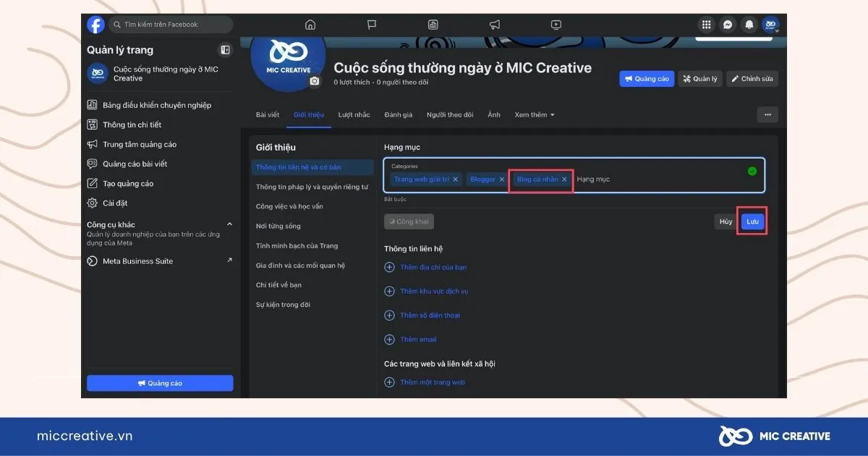
Task: Click the Tìm kiếm trên Facebook search field
Action: [171, 24]
